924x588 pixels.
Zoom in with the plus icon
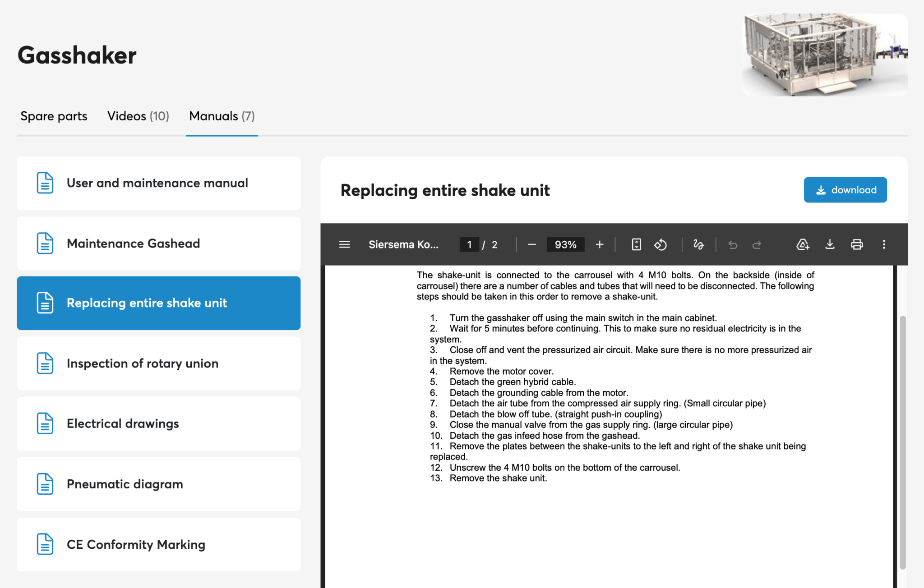[x=599, y=244]
